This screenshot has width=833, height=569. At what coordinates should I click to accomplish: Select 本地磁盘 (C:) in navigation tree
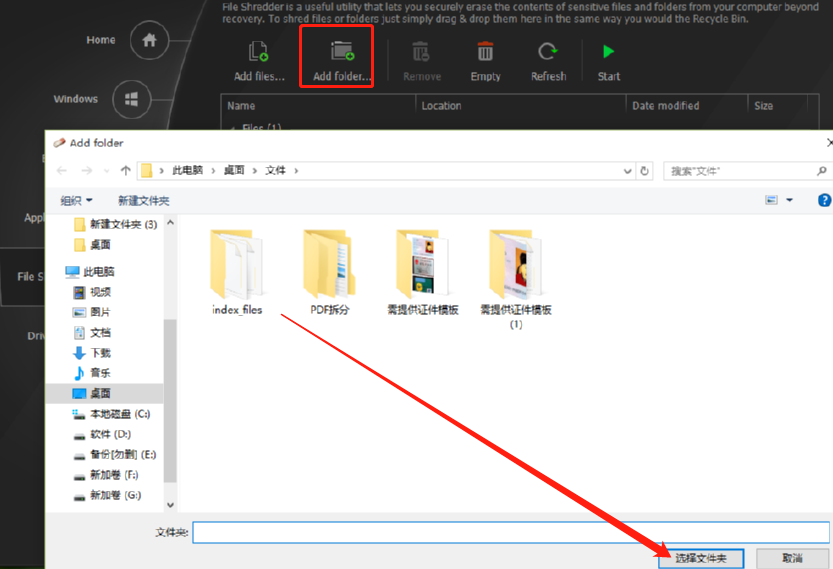tap(119, 414)
